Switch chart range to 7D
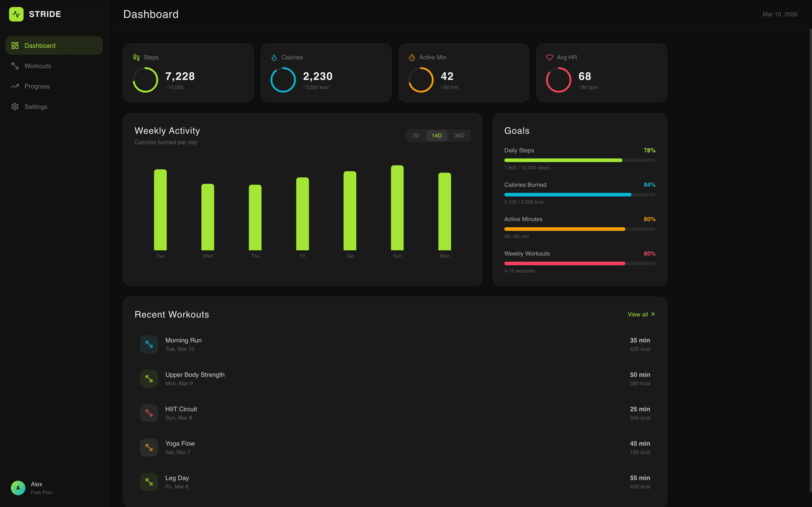This screenshot has height=507, width=812. [416, 136]
